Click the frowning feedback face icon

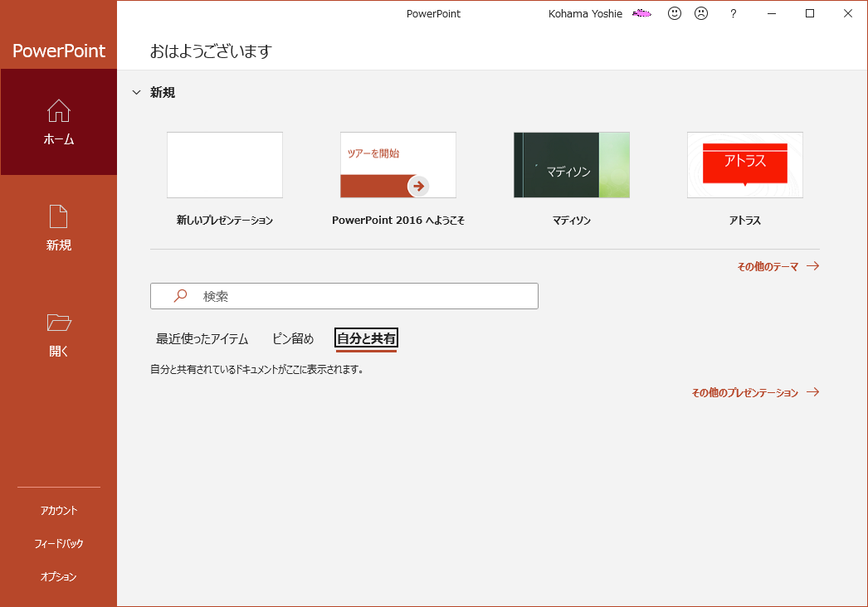point(701,13)
